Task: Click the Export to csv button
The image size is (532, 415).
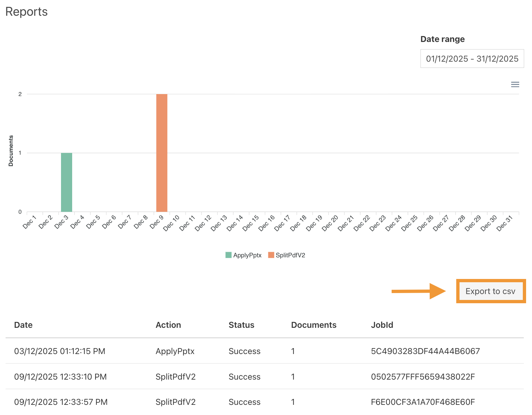Action: [x=491, y=291]
